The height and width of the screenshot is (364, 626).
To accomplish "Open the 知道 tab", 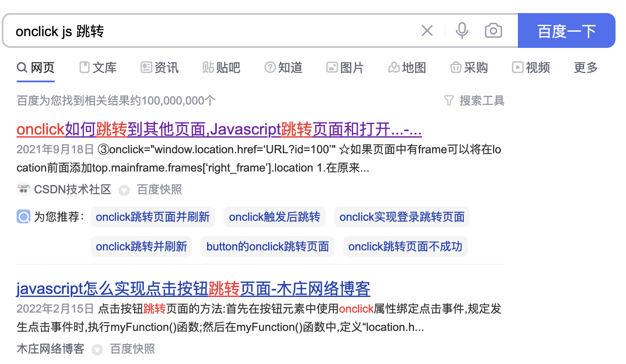I will (x=283, y=67).
